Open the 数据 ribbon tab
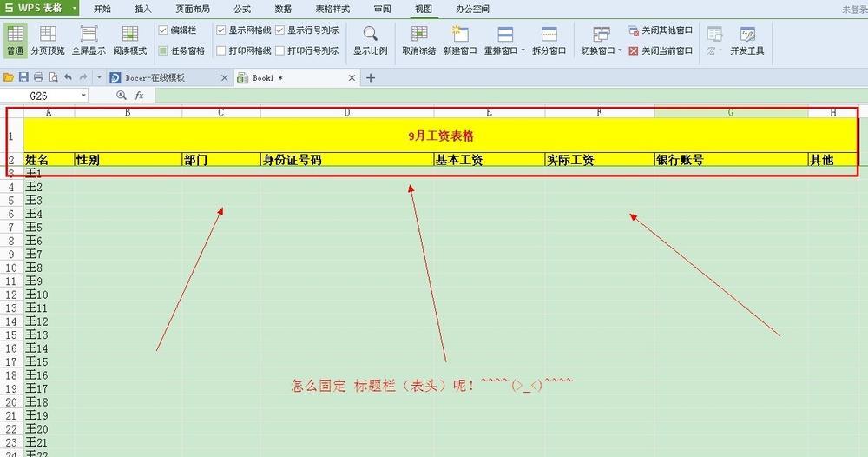Viewport: 868px width, 457px height. click(x=283, y=9)
